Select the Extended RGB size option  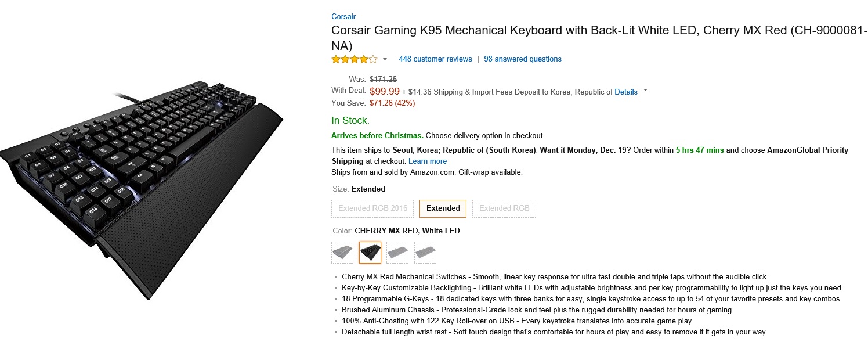pyautogui.click(x=504, y=208)
